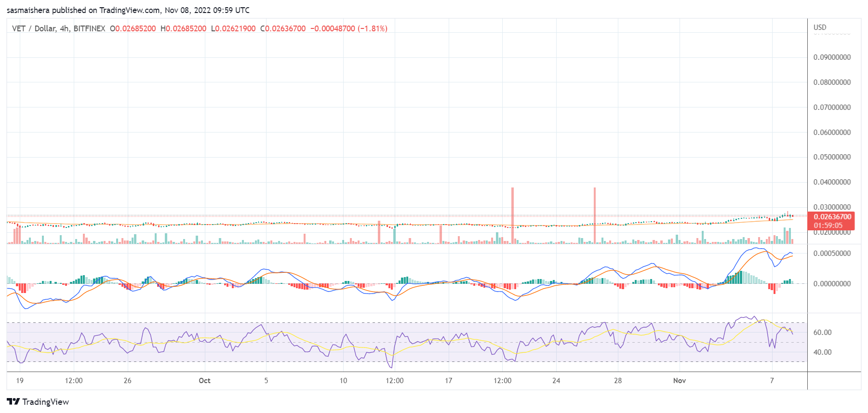This screenshot has height=413, width=868.
Task: Click the USD currency label
Action: click(x=820, y=27)
